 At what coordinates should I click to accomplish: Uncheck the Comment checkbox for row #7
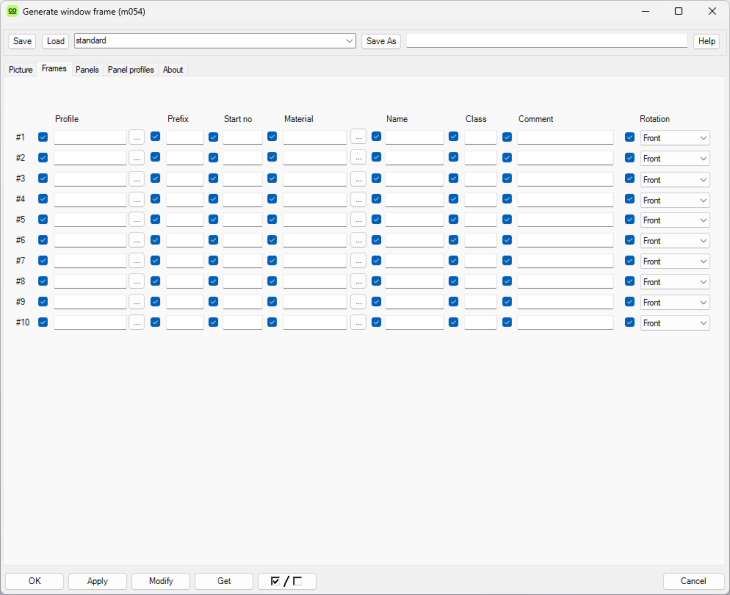507,261
